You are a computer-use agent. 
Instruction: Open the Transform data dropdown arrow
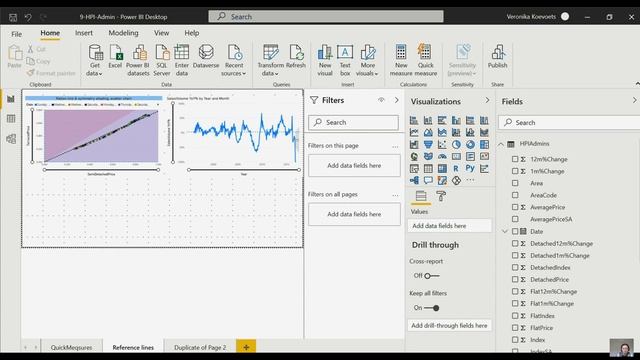pyautogui.click(x=276, y=74)
